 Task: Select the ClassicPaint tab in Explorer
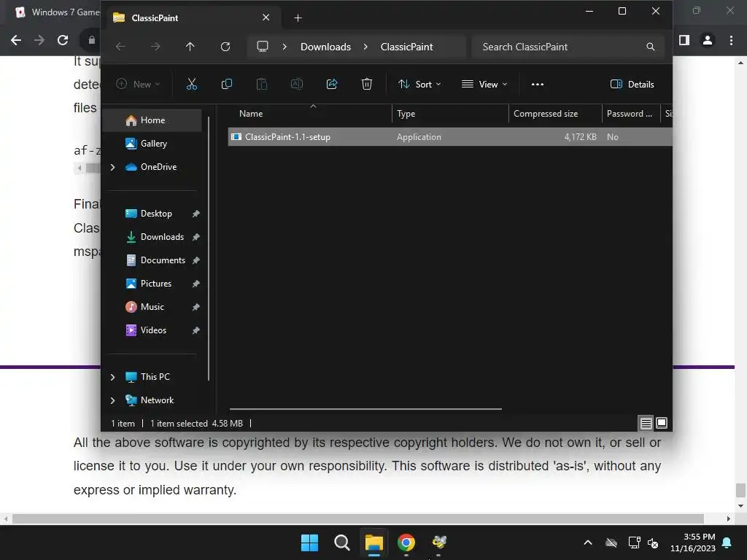pos(192,18)
